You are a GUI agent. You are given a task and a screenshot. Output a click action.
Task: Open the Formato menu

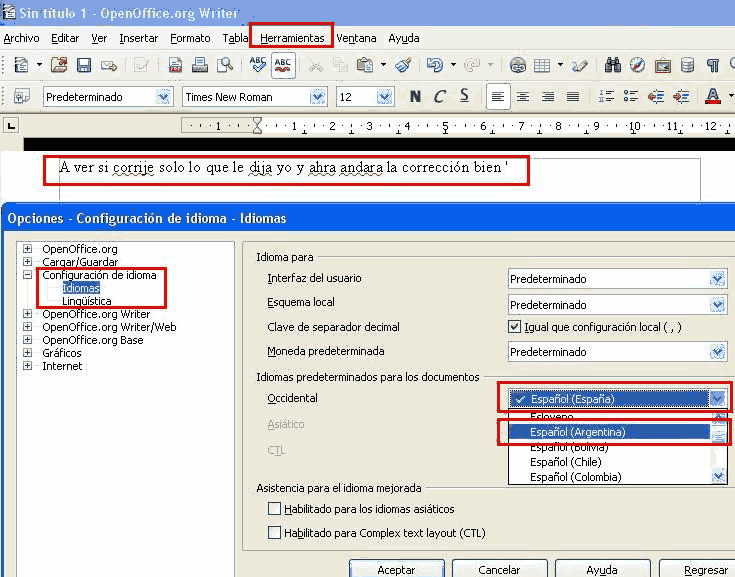pyautogui.click(x=190, y=38)
